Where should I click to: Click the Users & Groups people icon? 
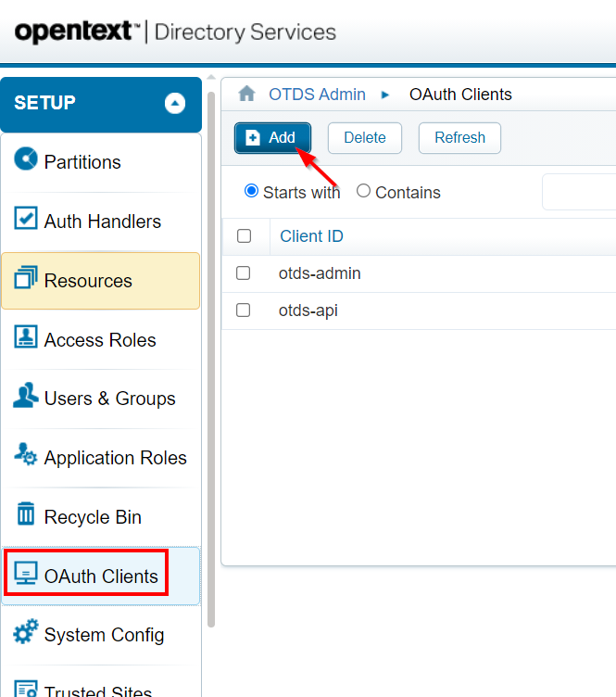click(x=26, y=397)
